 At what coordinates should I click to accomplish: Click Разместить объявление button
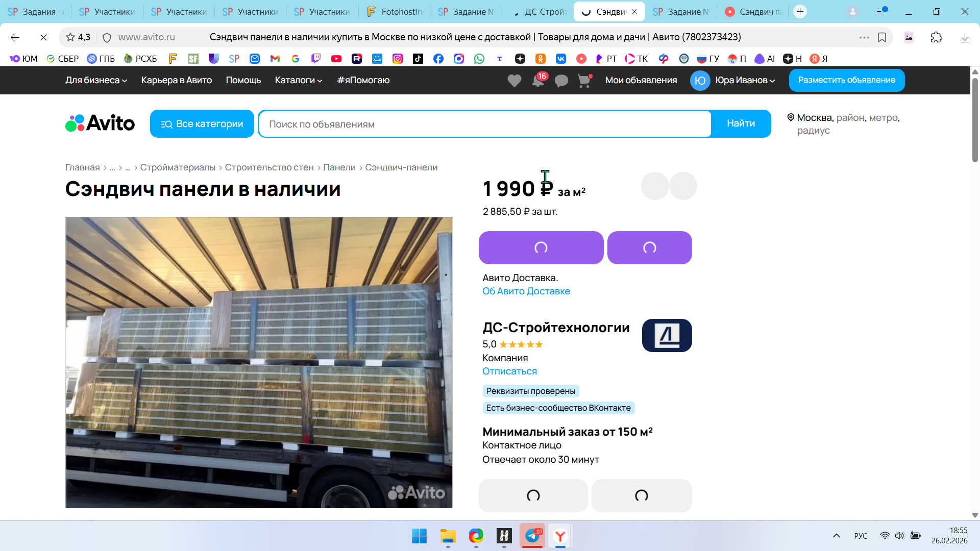pyautogui.click(x=846, y=80)
